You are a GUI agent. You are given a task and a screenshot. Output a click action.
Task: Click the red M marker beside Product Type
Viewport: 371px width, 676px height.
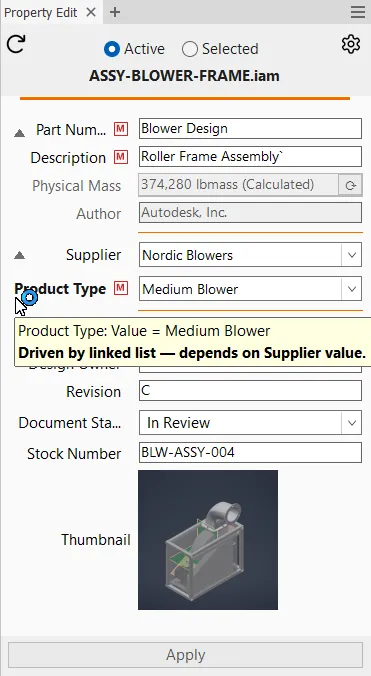[x=121, y=288]
